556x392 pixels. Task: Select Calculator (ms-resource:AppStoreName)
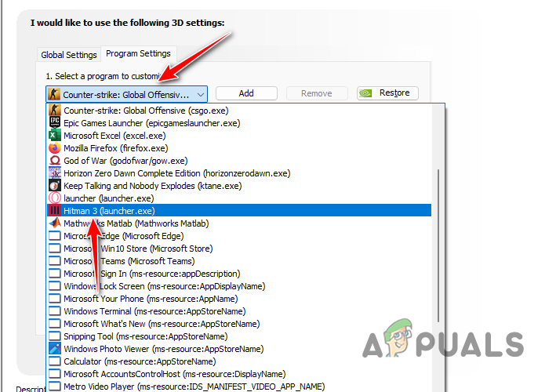pos(239,361)
